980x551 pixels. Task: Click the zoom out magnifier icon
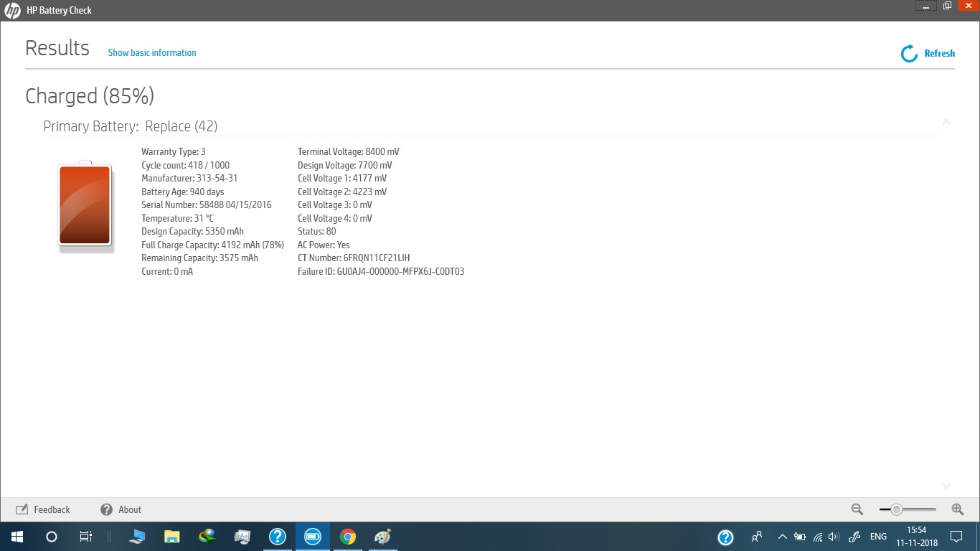coord(857,509)
